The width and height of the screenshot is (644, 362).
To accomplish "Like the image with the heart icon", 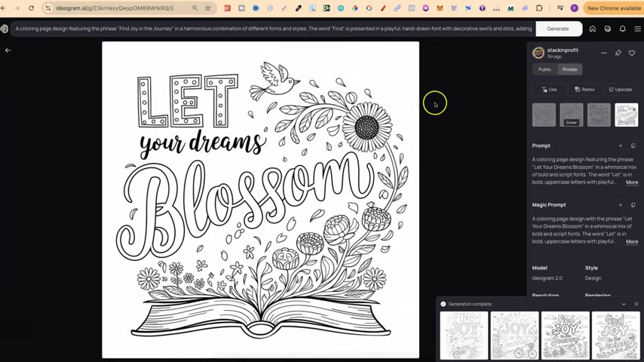I will (632, 53).
